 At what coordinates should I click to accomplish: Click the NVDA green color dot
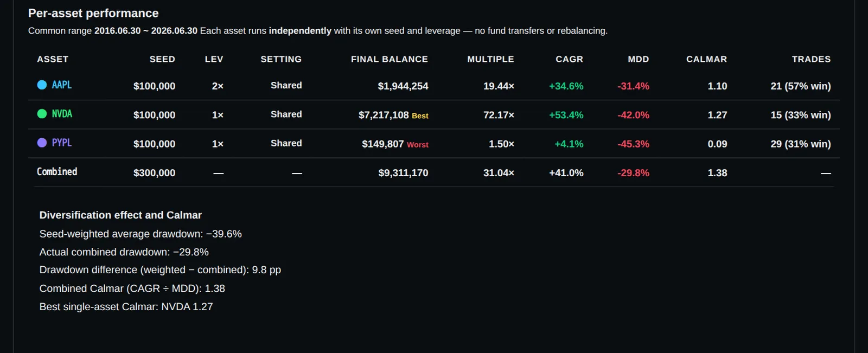point(42,113)
